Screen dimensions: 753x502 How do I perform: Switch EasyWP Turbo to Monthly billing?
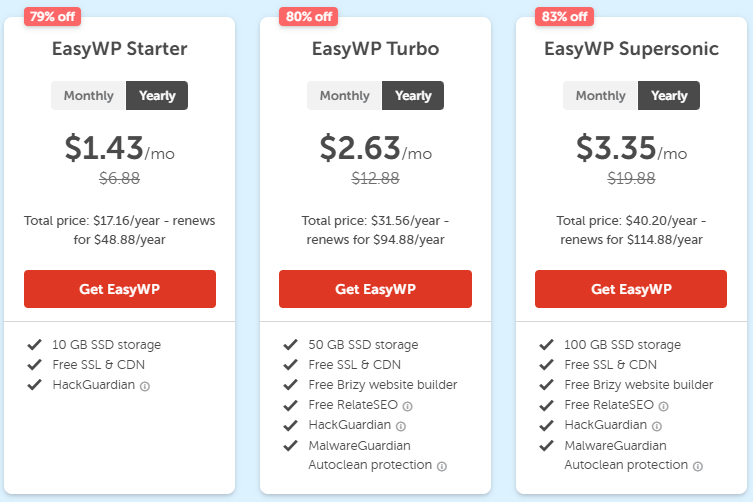click(x=345, y=96)
